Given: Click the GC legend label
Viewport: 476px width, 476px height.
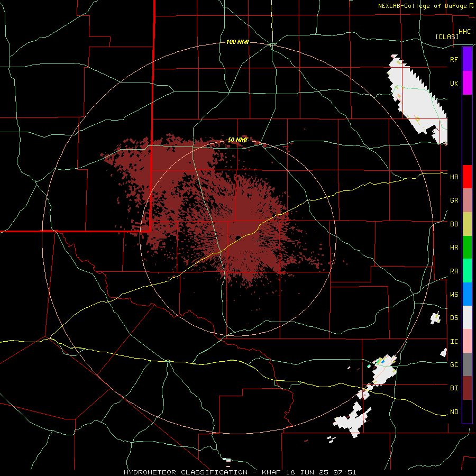Looking at the screenshot, I should (454, 365).
